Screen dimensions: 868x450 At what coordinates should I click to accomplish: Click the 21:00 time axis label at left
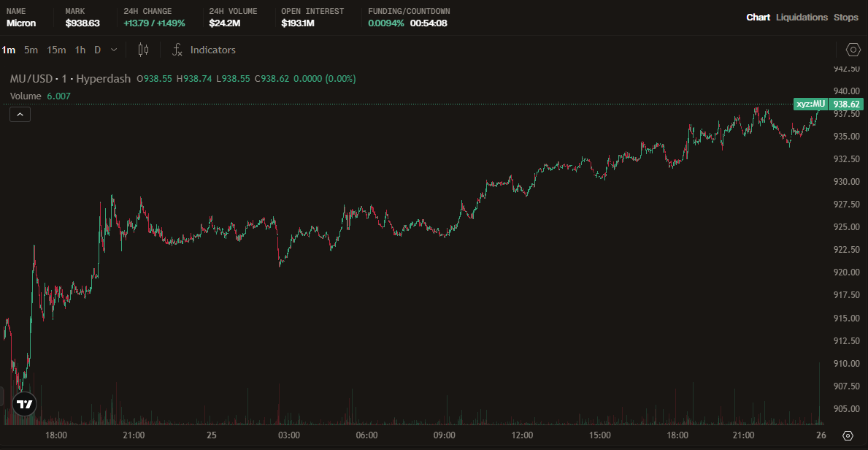pyautogui.click(x=134, y=435)
